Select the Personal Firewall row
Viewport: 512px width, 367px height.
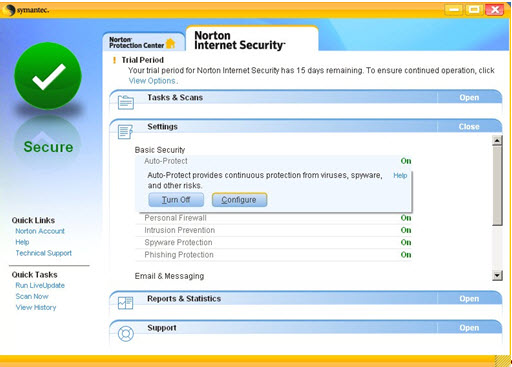coord(273,218)
